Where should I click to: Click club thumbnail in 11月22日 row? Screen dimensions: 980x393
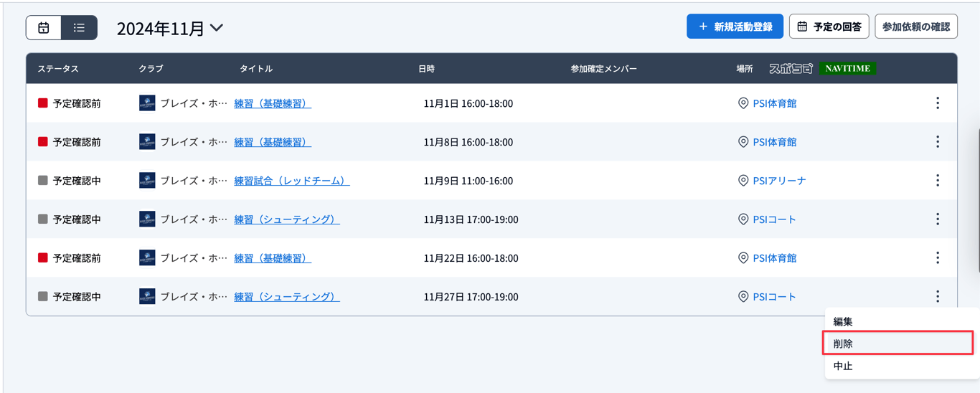click(147, 258)
